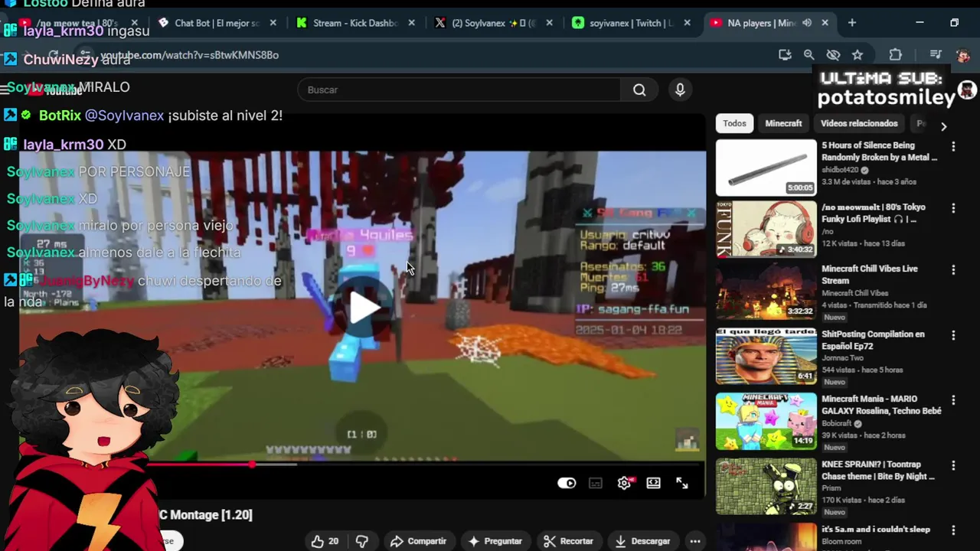Open options for Minecraft Chill Vibes Live Stream
Screen dimensions: 980x551
coord(953,270)
